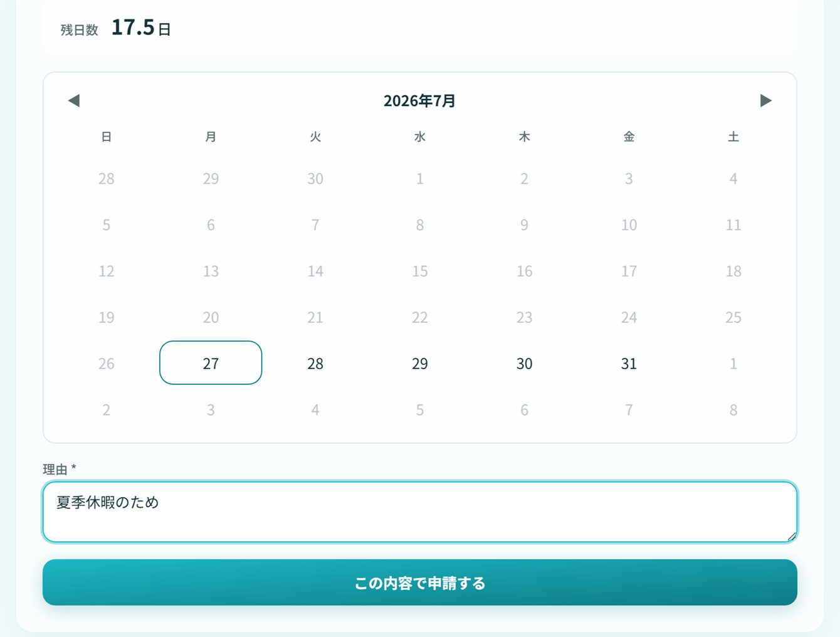Click the 火 Tuesday column header
The image size is (840, 637).
coord(315,137)
